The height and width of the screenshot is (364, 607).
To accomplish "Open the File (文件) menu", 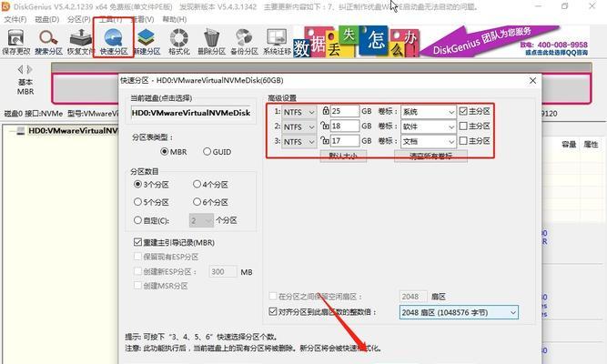I will coord(15,19).
